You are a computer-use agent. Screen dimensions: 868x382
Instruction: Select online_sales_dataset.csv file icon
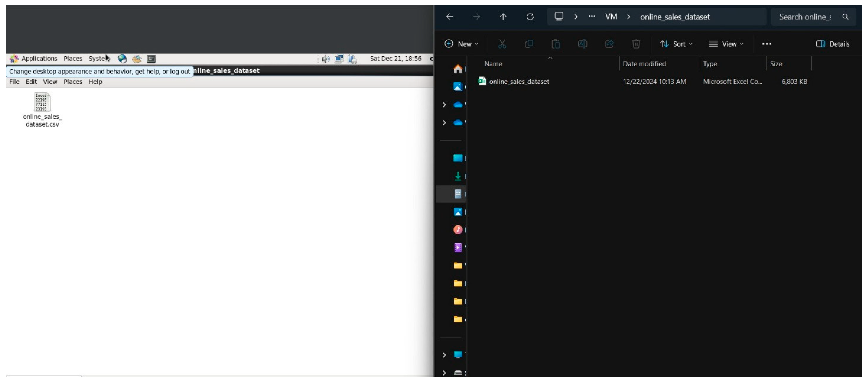click(x=42, y=102)
